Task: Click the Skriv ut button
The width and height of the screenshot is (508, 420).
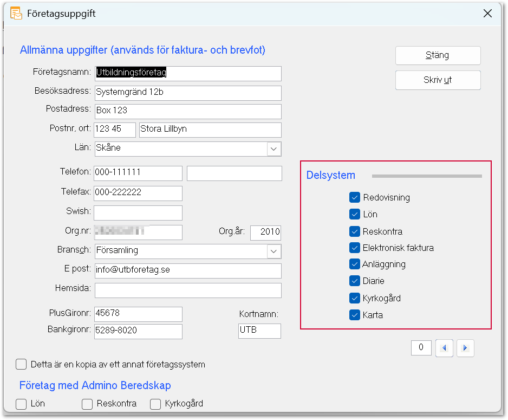Action: 438,80
